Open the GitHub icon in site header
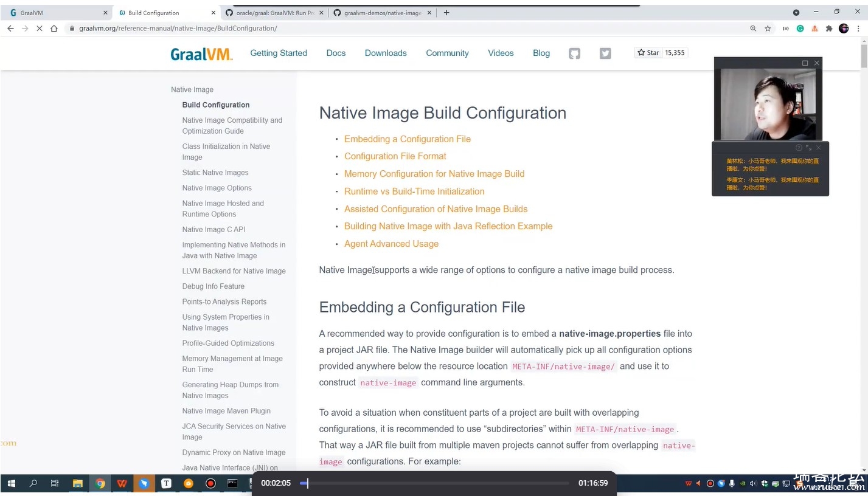 [574, 53]
